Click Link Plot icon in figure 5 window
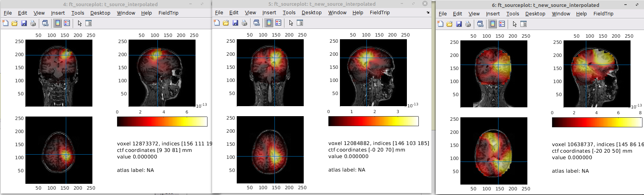 [x=257, y=23]
